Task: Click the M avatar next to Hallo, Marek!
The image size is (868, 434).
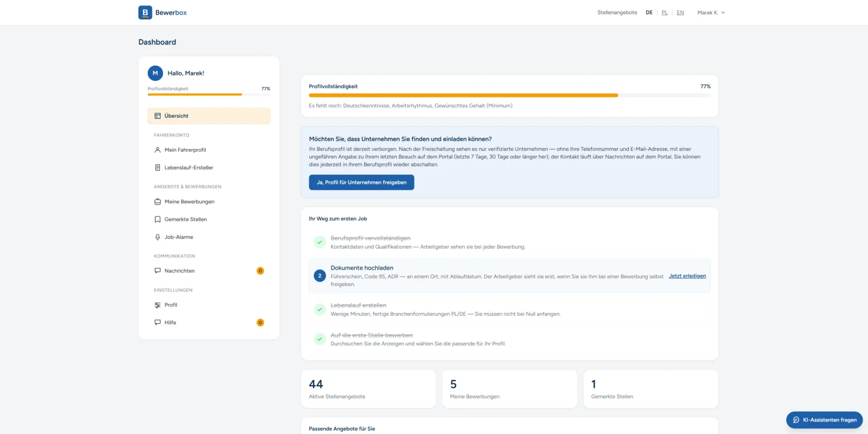Action: point(155,73)
